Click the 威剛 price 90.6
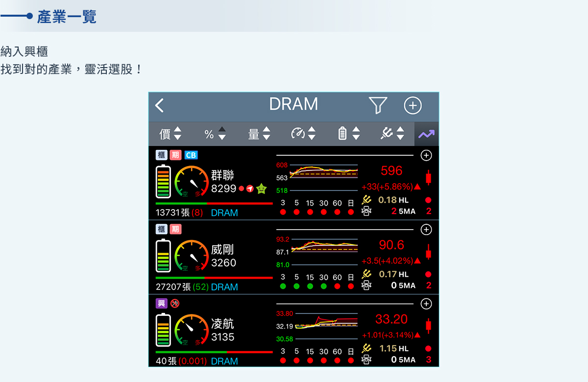 392,245
